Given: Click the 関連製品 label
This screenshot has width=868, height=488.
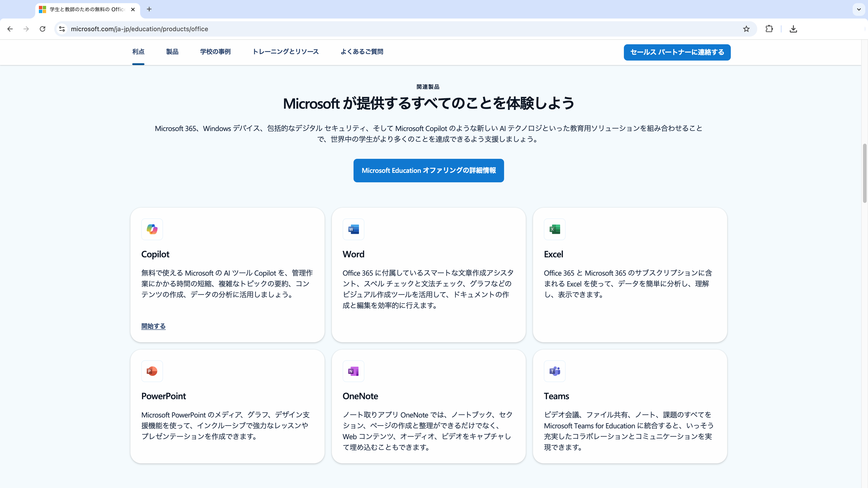Looking at the screenshot, I should point(428,87).
